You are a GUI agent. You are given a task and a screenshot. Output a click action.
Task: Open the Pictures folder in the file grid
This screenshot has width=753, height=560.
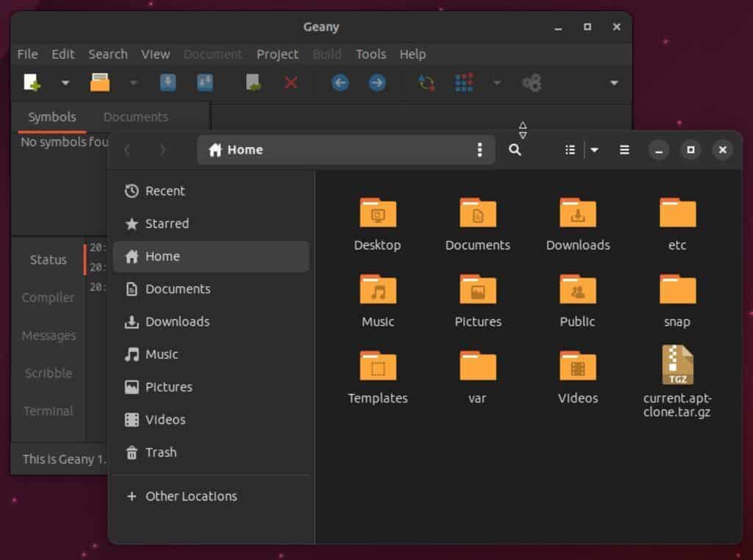478,301
